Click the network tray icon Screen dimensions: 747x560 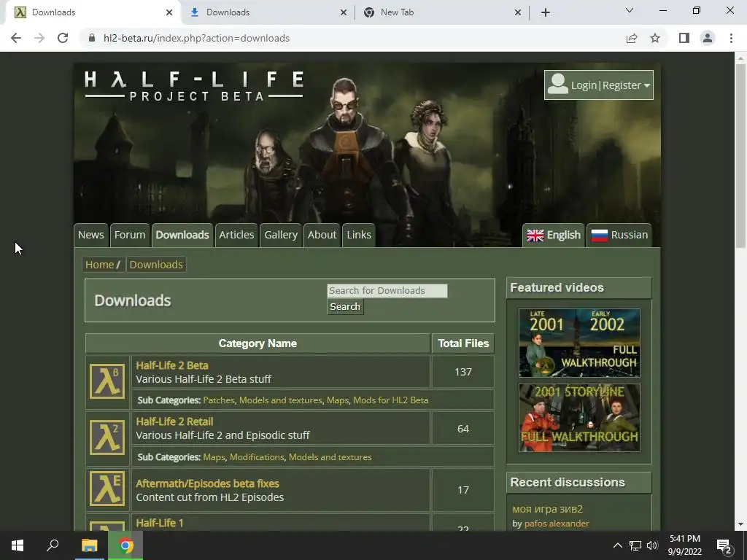click(x=635, y=545)
